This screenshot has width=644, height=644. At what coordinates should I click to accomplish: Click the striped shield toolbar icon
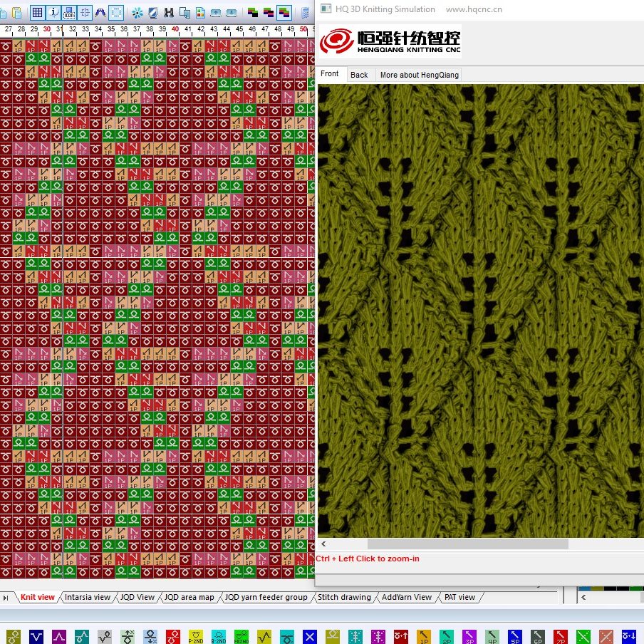152,13
